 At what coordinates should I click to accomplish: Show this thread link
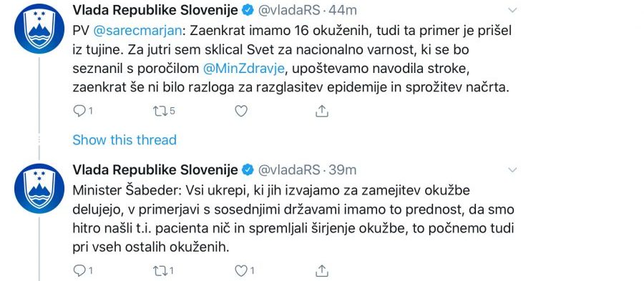[x=125, y=140]
